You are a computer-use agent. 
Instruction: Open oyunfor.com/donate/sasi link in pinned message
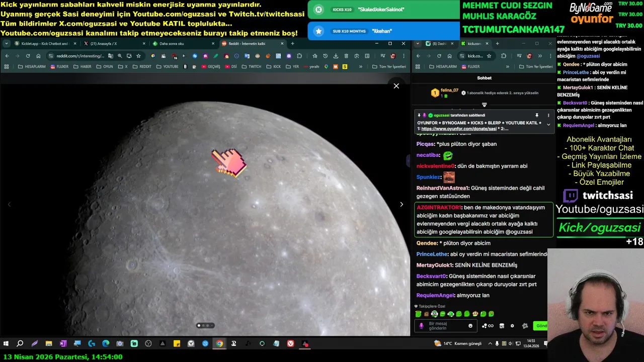coord(459,129)
